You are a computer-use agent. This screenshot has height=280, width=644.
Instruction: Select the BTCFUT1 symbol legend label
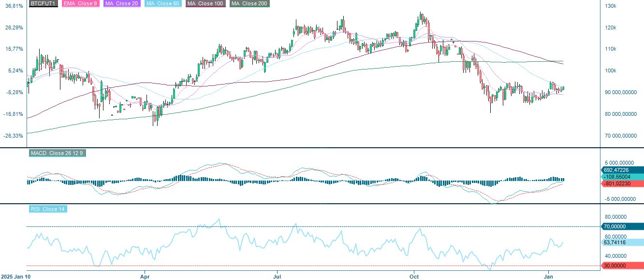[x=43, y=3]
